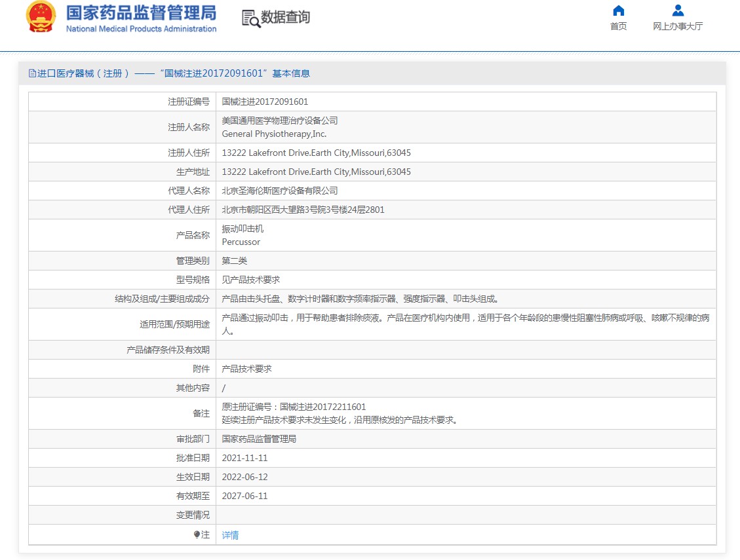Click the 生效日期 row label
This screenshot has width=740, height=560.
[x=193, y=477]
